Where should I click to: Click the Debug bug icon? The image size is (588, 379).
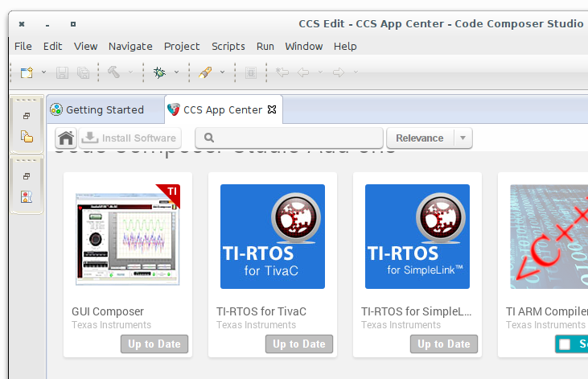[159, 72]
